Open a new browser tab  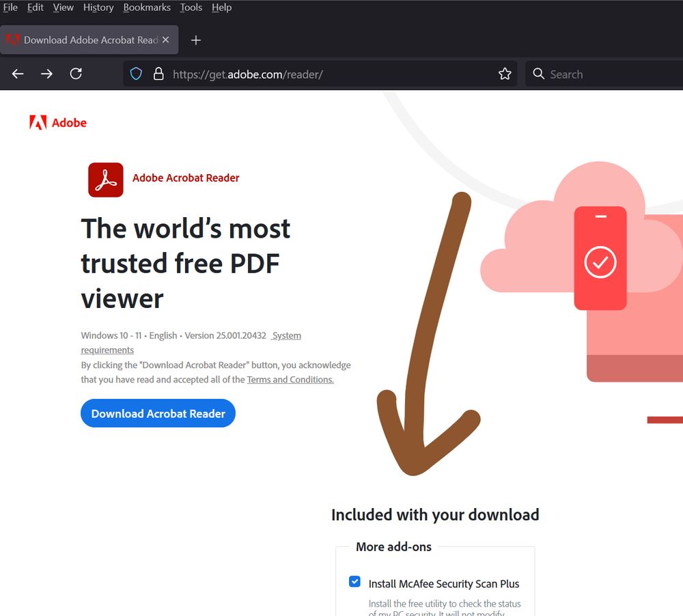tap(196, 40)
